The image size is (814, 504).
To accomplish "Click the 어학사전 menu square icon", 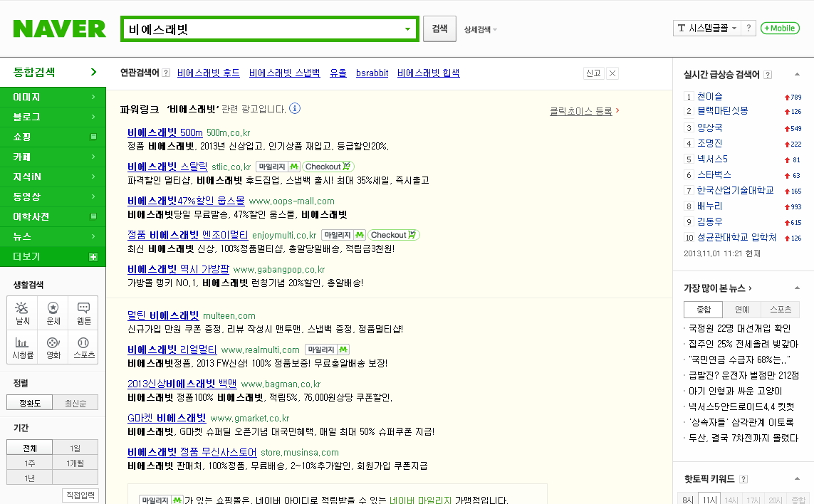I will point(93,216).
